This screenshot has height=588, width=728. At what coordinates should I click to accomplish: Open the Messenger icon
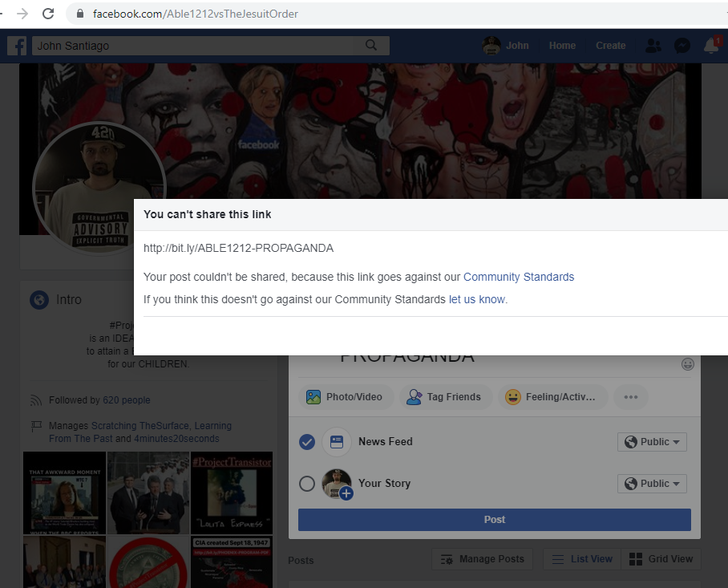682,46
